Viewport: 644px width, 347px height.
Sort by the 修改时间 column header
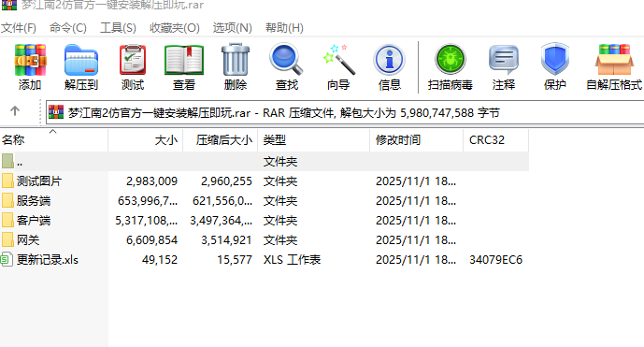point(417,140)
